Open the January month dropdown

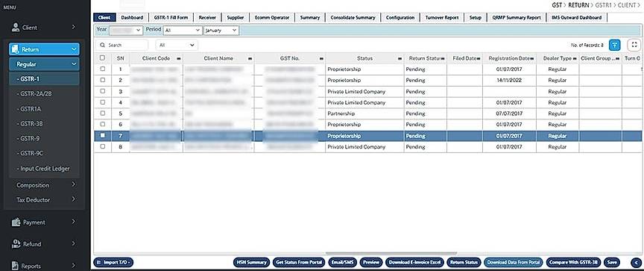point(221,31)
